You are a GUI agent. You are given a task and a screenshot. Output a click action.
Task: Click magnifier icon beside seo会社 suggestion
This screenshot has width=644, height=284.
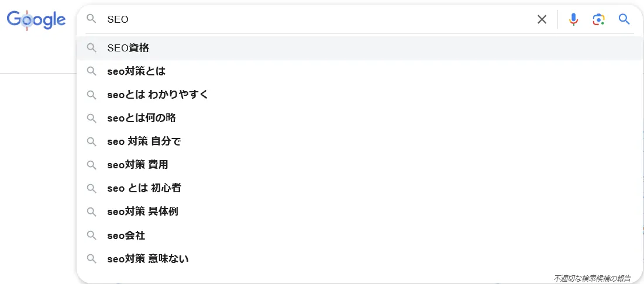92,235
